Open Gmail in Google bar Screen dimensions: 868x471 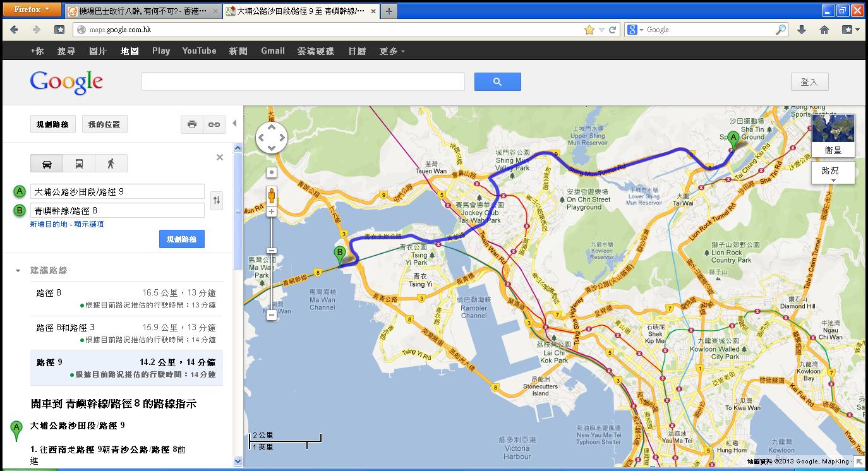273,51
